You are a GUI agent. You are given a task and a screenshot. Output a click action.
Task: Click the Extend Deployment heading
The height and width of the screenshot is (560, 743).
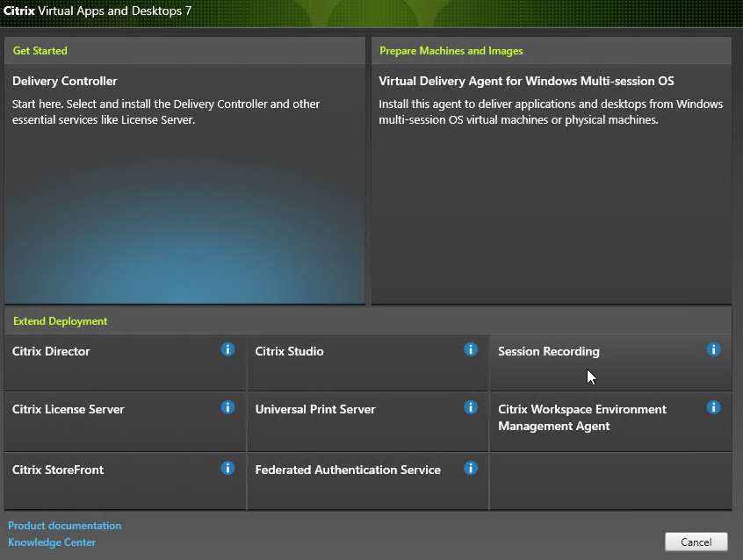click(x=61, y=321)
